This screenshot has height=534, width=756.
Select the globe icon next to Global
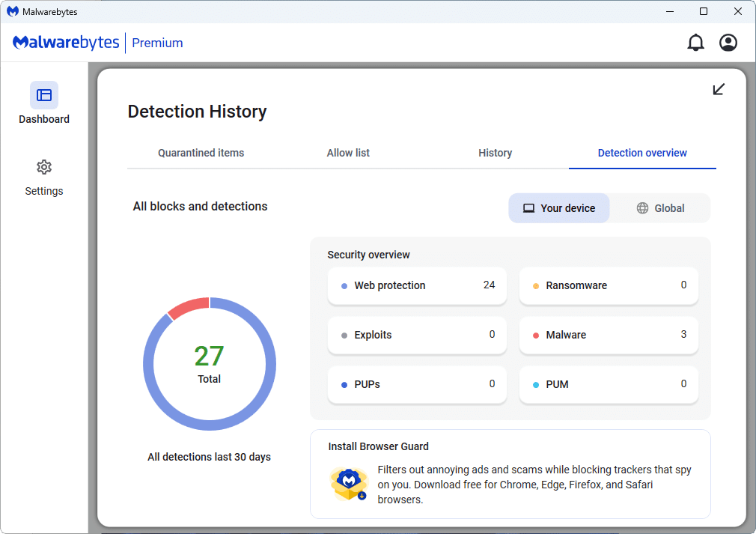(641, 208)
